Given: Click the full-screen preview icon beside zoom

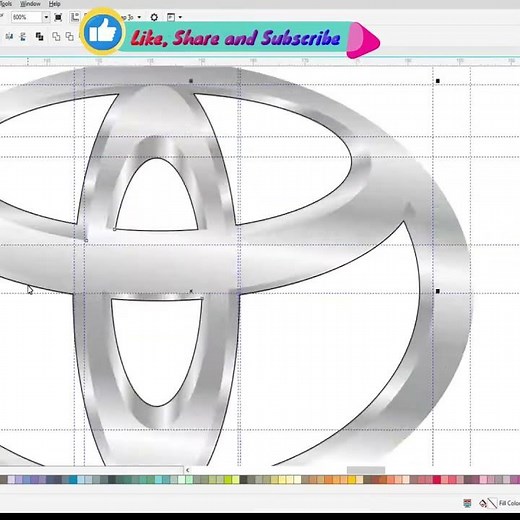Looking at the screenshot, I should click(58, 17).
